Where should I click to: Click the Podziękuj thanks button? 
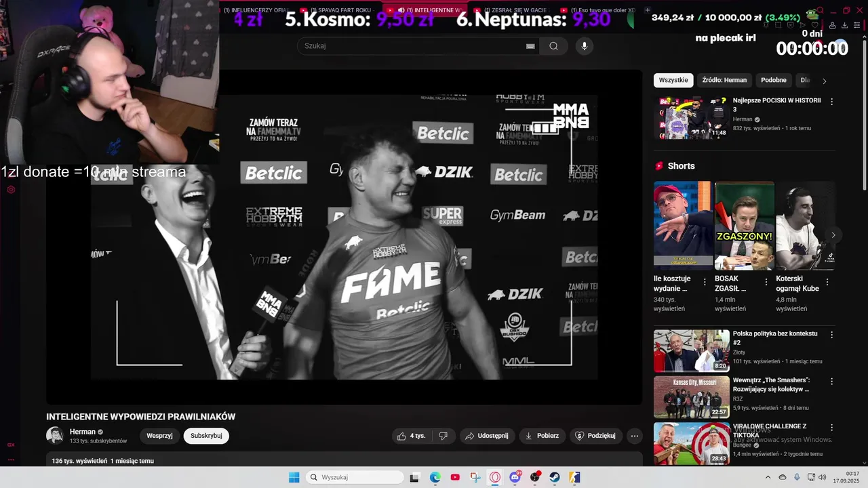click(595, 436)
